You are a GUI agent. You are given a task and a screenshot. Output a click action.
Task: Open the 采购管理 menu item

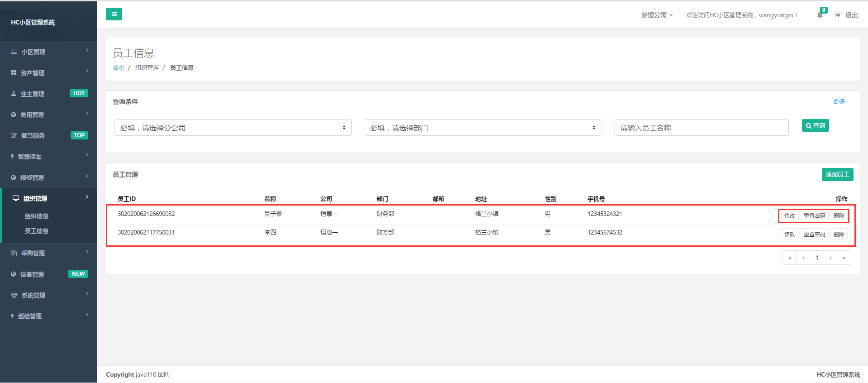coord(48,253)
